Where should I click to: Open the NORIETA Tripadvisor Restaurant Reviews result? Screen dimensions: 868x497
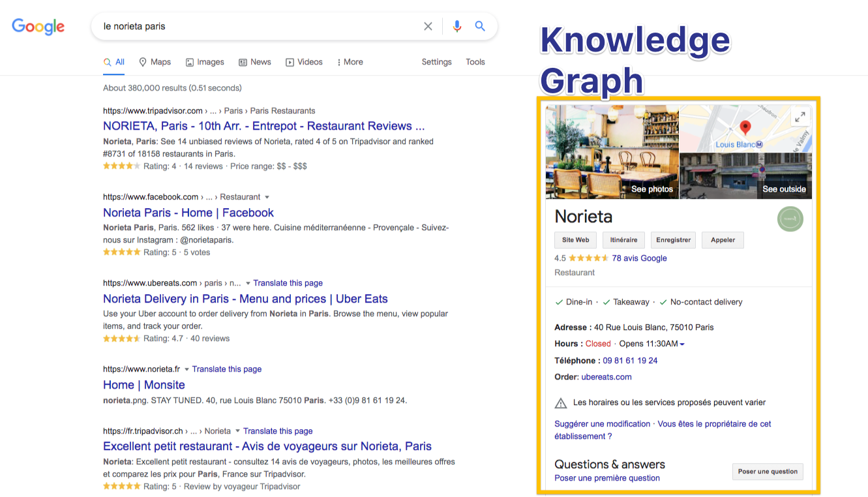click(264, 126)
